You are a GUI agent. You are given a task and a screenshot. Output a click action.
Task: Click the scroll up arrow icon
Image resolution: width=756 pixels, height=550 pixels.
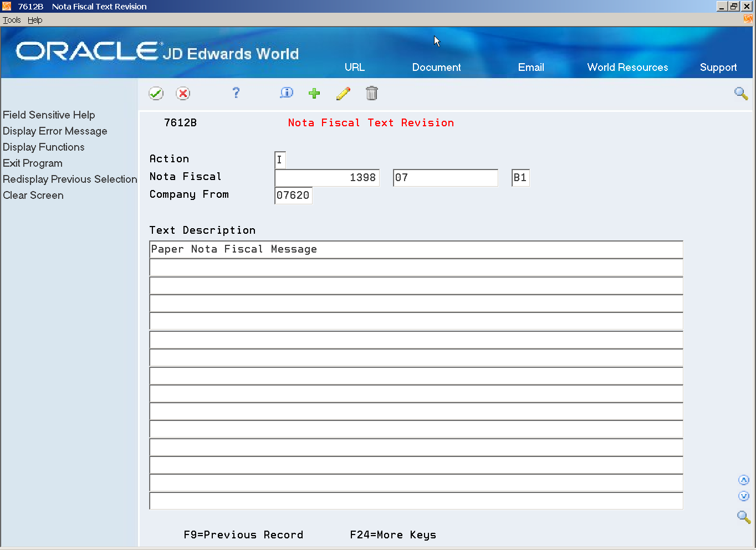pyautogui.click(x=744, y=480)
